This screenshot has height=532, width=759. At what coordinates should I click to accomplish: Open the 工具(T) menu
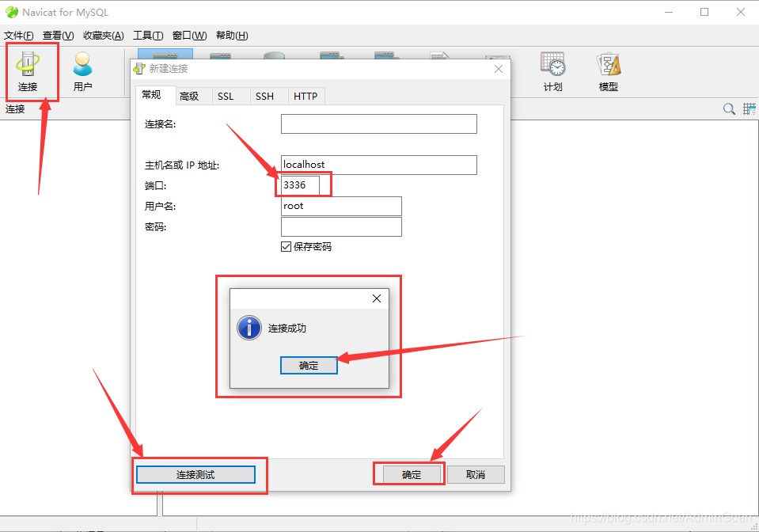pyautogui.click(x=148, y=36)
